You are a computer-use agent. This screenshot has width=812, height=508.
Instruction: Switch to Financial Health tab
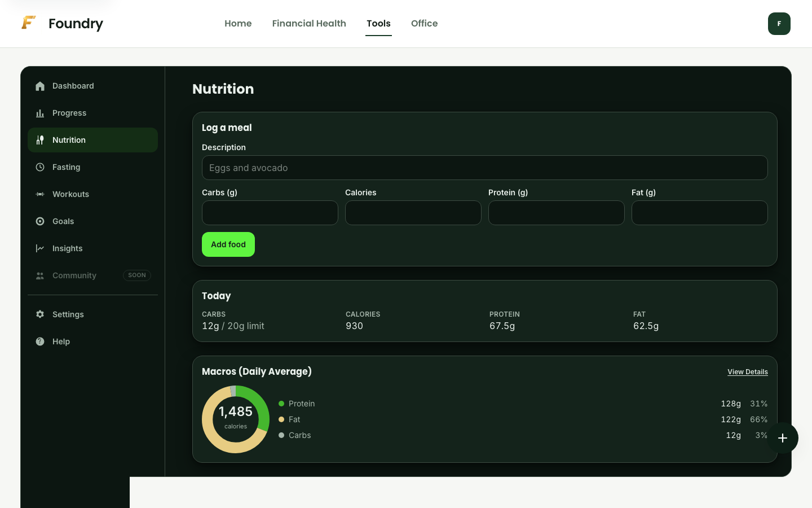click(309, 23)
